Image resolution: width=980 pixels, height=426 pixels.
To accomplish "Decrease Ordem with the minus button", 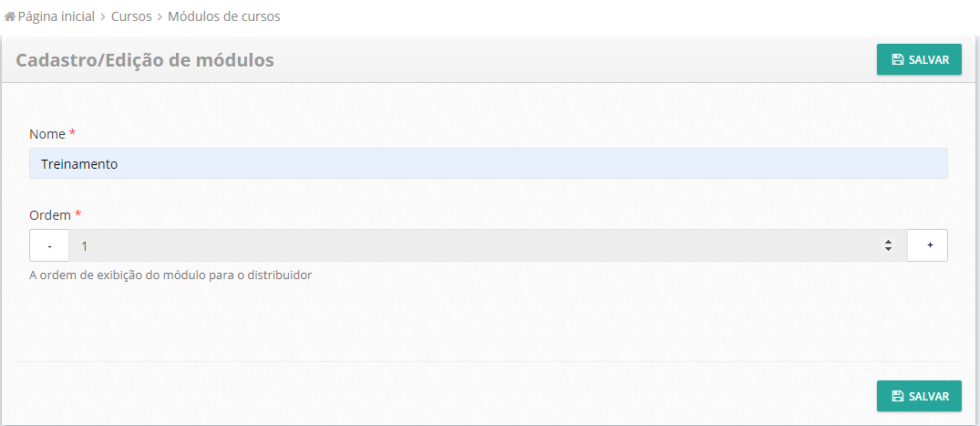I will 49,245.
